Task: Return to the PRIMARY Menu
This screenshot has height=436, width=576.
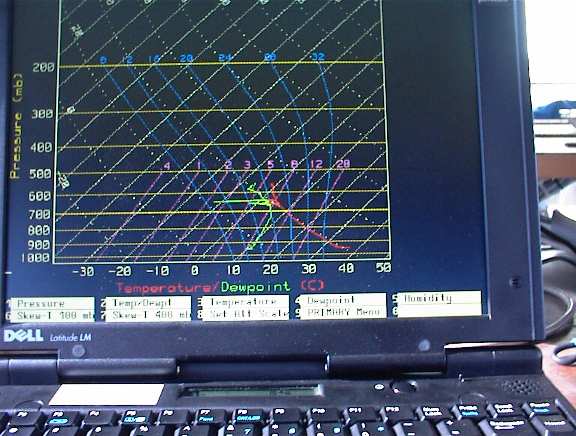Action: tap(343, 312)
